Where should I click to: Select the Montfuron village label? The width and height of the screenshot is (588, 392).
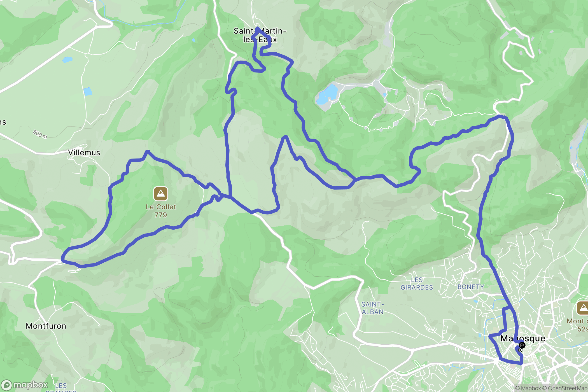pyautogui.click(x=46, y=326)
